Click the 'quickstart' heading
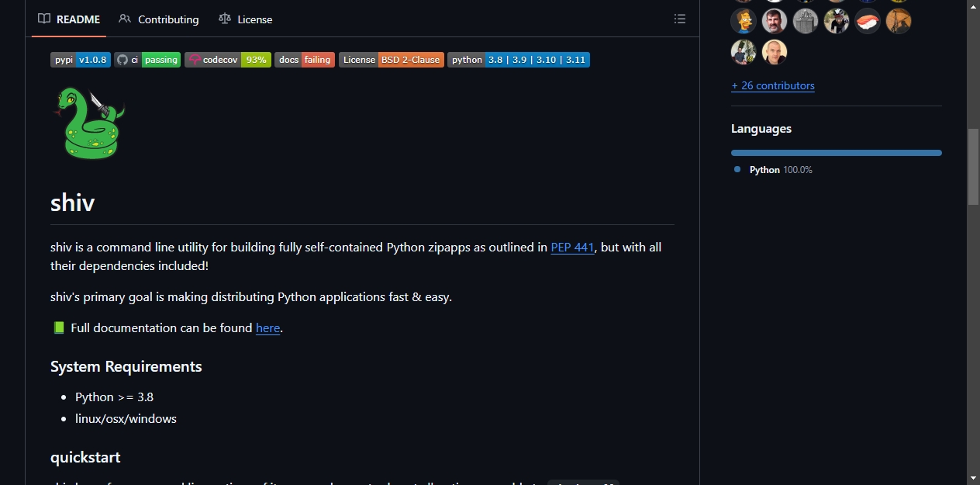980x485 pixels. [85, 457]
